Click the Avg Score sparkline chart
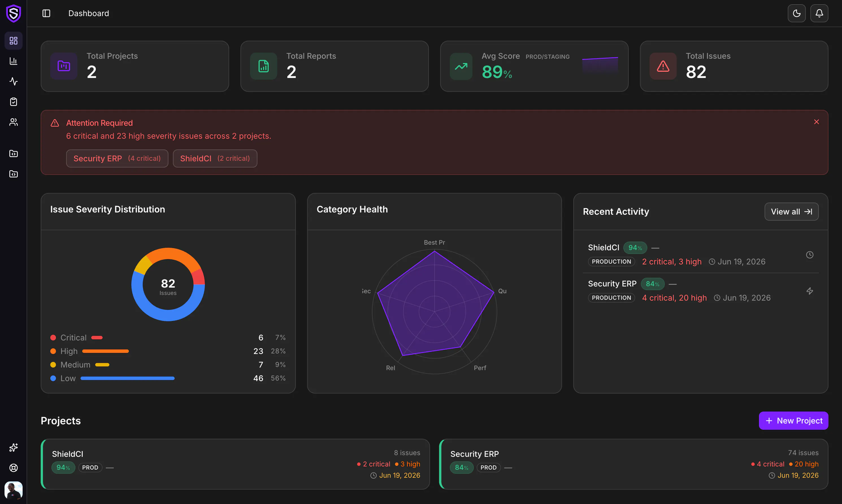Viewport: 842px width, 504px height. tap(600, 65)
